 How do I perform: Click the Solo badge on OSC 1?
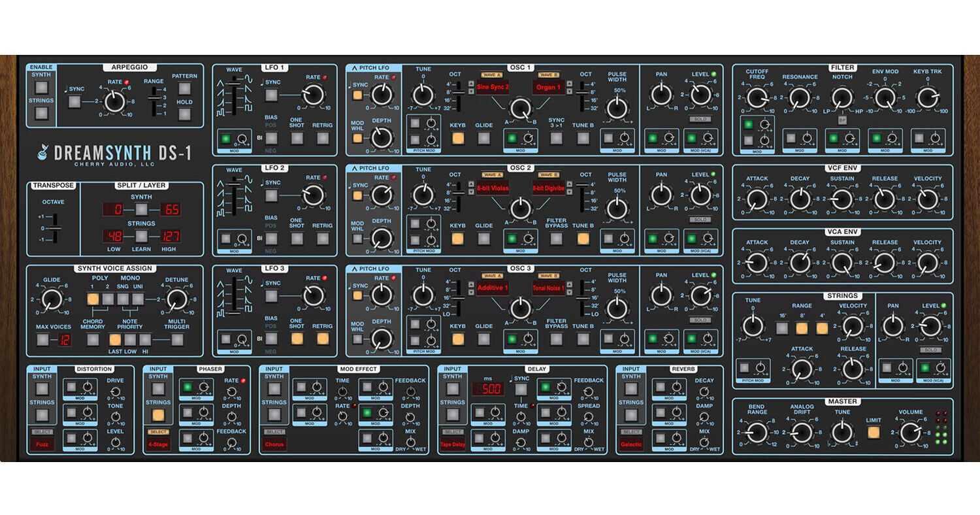699,118
